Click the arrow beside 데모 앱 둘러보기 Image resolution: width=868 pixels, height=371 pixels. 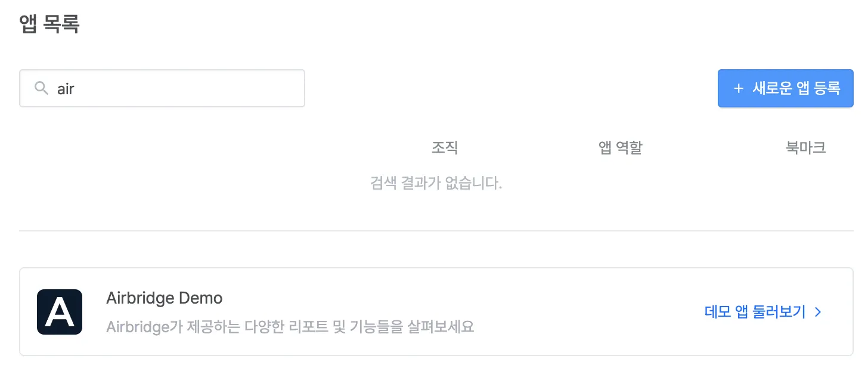[819, 312]
